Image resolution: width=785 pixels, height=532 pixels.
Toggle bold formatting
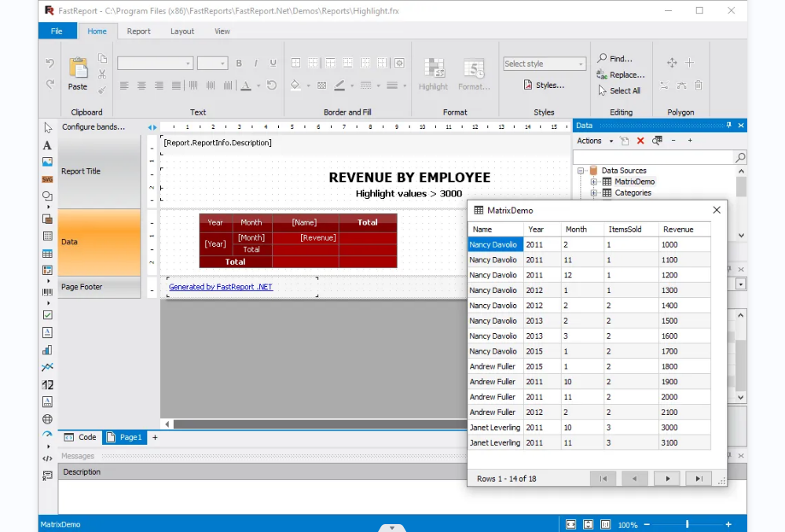(239, 63)
